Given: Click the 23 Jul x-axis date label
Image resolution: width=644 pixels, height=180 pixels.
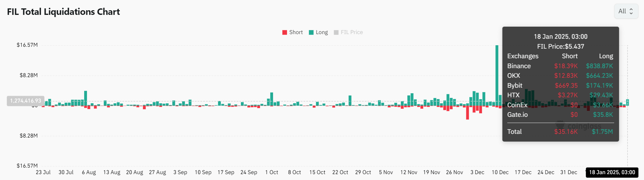Looking at the screenshot, I should tap(43, 172).
